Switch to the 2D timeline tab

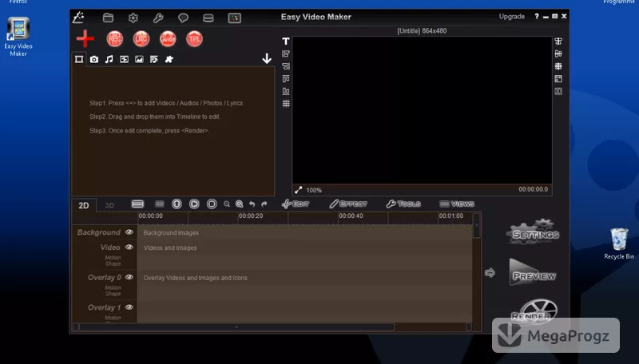pos(84,205)
